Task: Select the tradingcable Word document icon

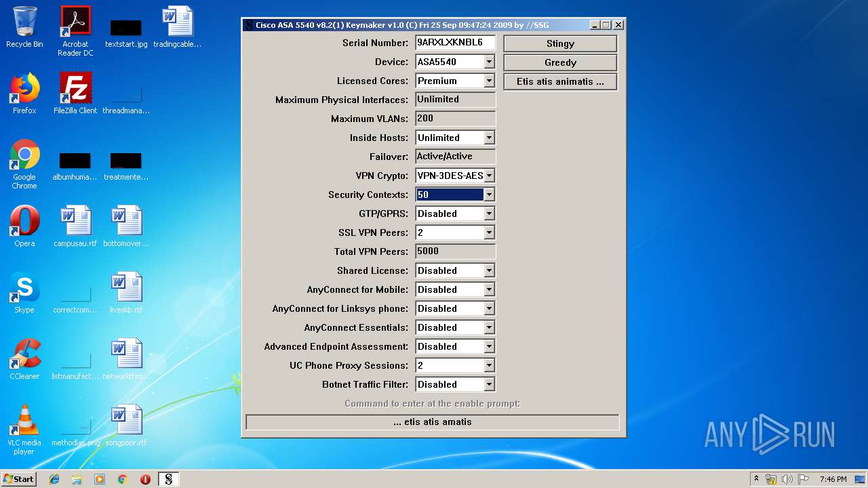Action: pos(177,27)
